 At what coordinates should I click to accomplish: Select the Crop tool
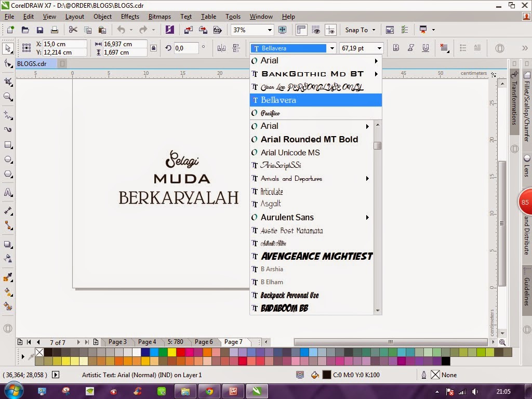[8, 82]
